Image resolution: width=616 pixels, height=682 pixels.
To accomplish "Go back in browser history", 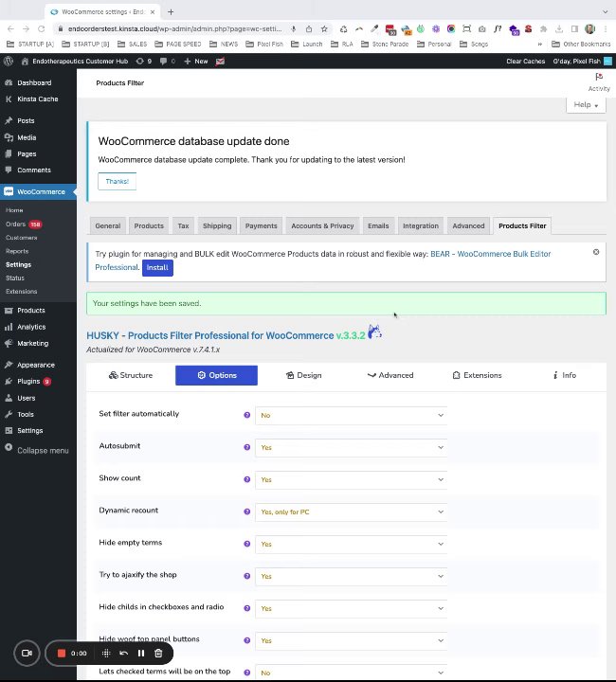I will coord(10,29).
